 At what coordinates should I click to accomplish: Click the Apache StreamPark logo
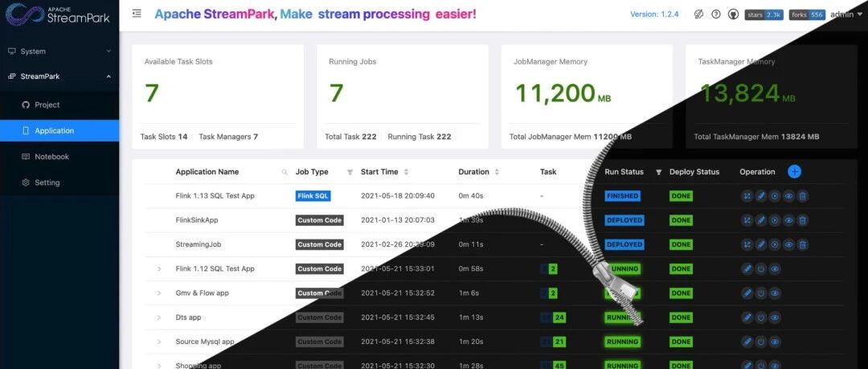pyautogui.click(x=58, y=14)
